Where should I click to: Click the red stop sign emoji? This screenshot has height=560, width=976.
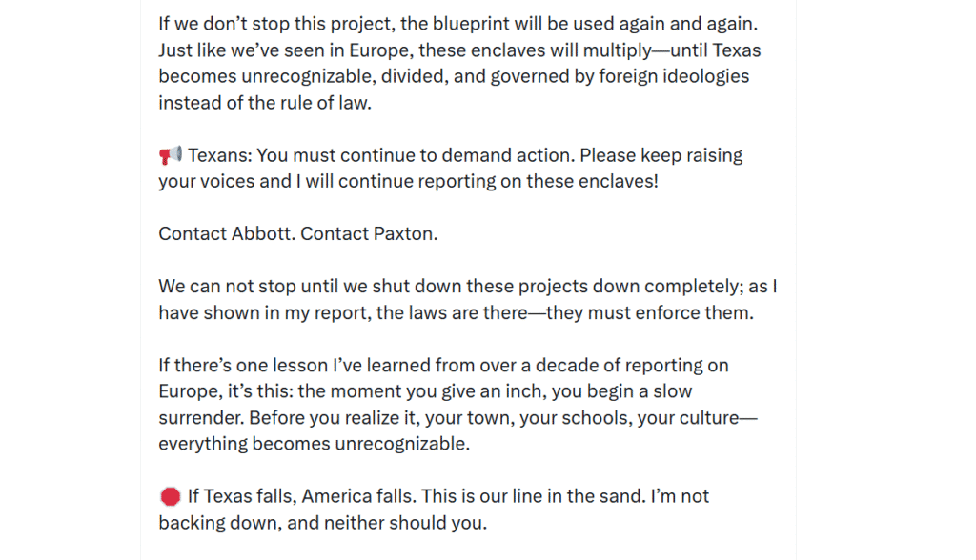170,496
